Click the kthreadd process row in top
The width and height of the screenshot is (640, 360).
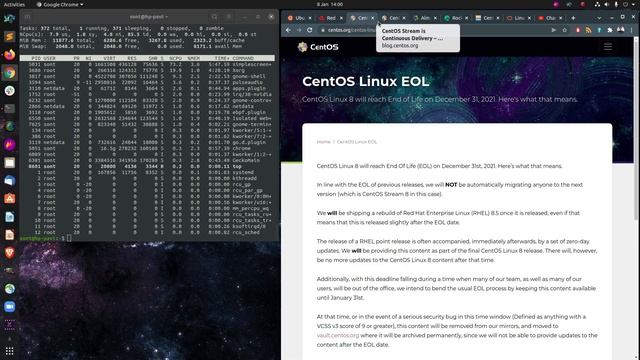tap(147, 178)
